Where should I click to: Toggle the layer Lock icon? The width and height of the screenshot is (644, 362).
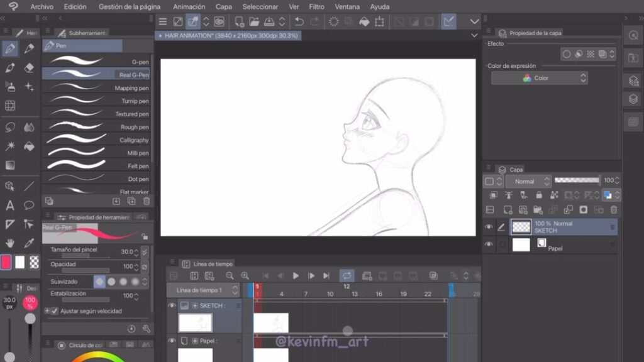pos(539,195)
